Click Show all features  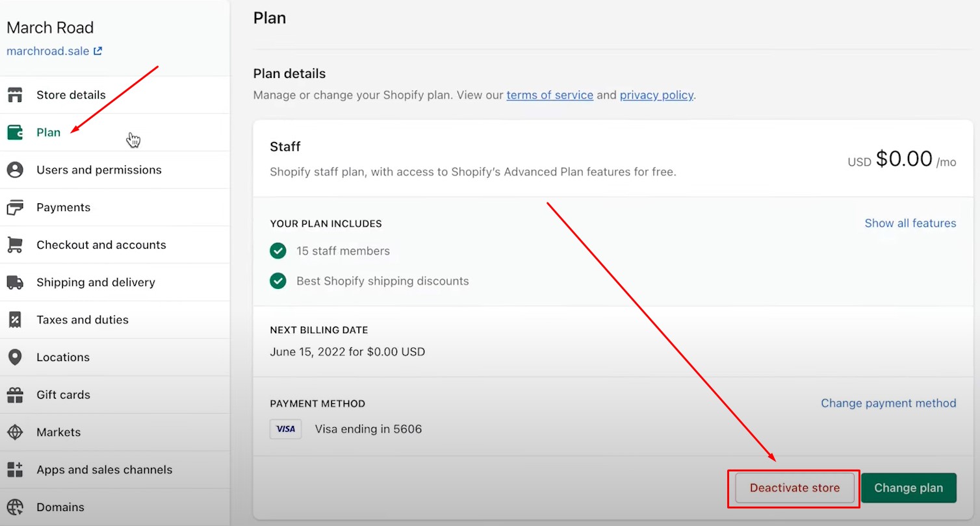[910, 223]
